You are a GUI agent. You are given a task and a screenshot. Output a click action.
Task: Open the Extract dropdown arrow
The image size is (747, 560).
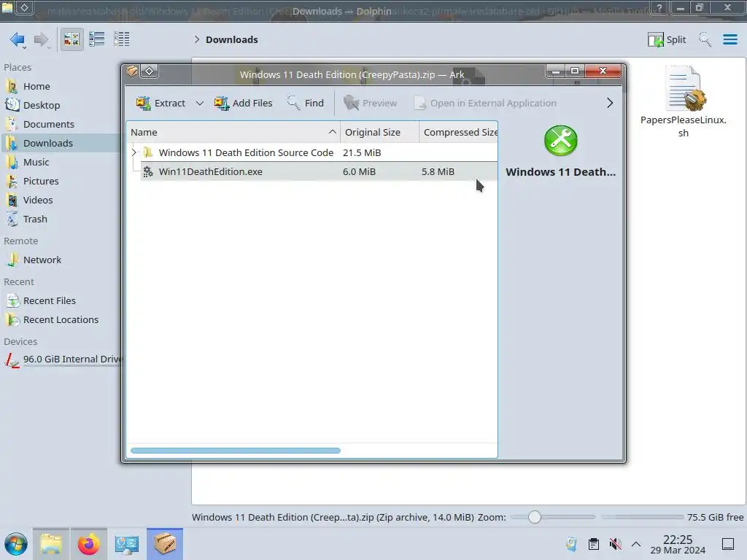[x=200, y=103]
